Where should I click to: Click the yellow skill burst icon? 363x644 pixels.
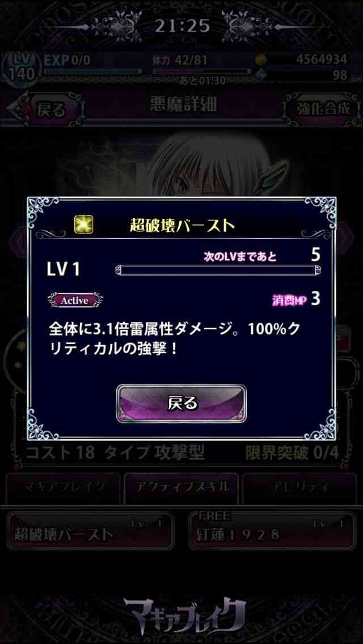(x=84, y=224)
